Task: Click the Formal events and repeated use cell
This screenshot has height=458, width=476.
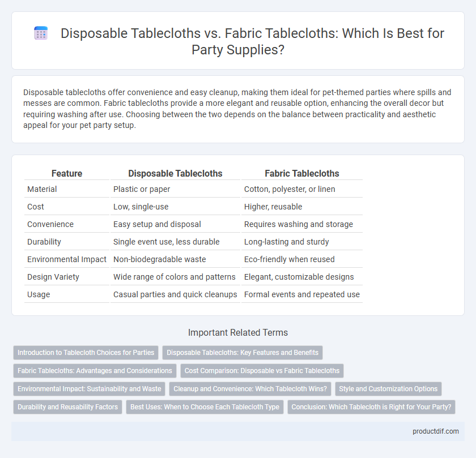Action: pos(301,294)
